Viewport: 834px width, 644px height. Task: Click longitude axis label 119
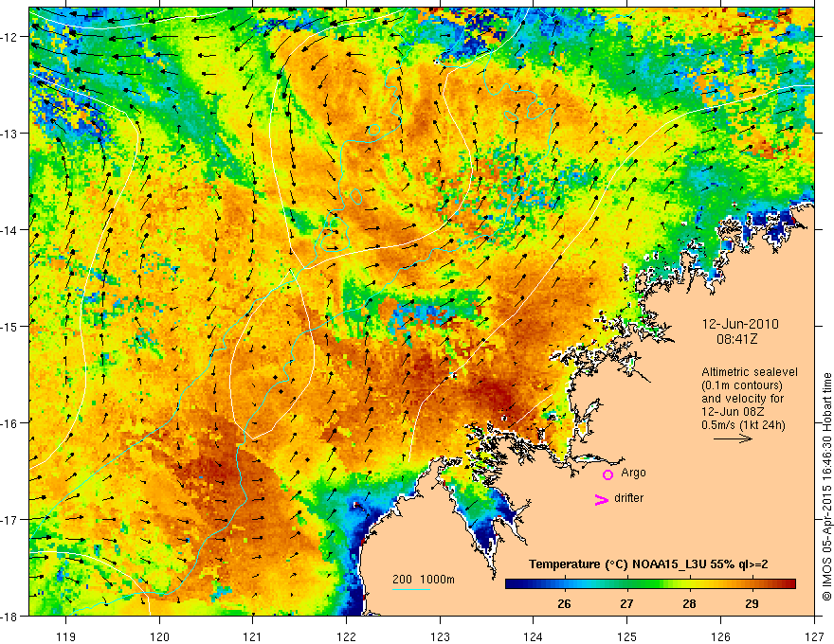pos(66,636)
